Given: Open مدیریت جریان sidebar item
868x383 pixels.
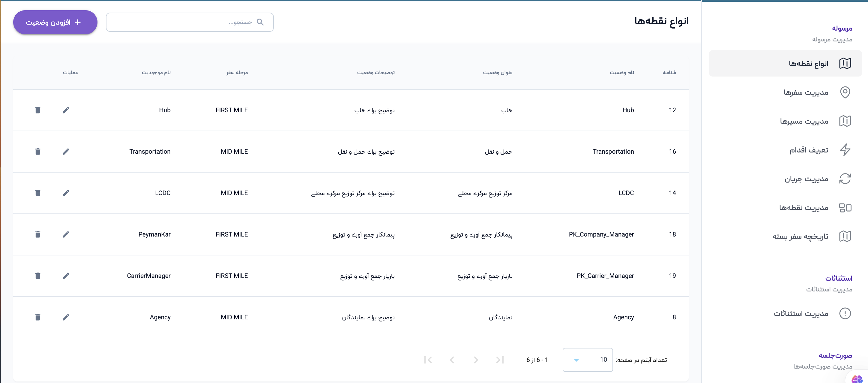Looking at the screenshot, I should click(806, 179).
